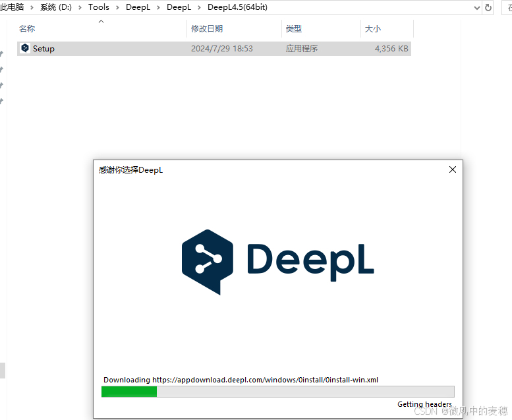Click DeepL4.5(64bit) breadcrumb segment
This screenshot has height=420, width=512.
237,7
